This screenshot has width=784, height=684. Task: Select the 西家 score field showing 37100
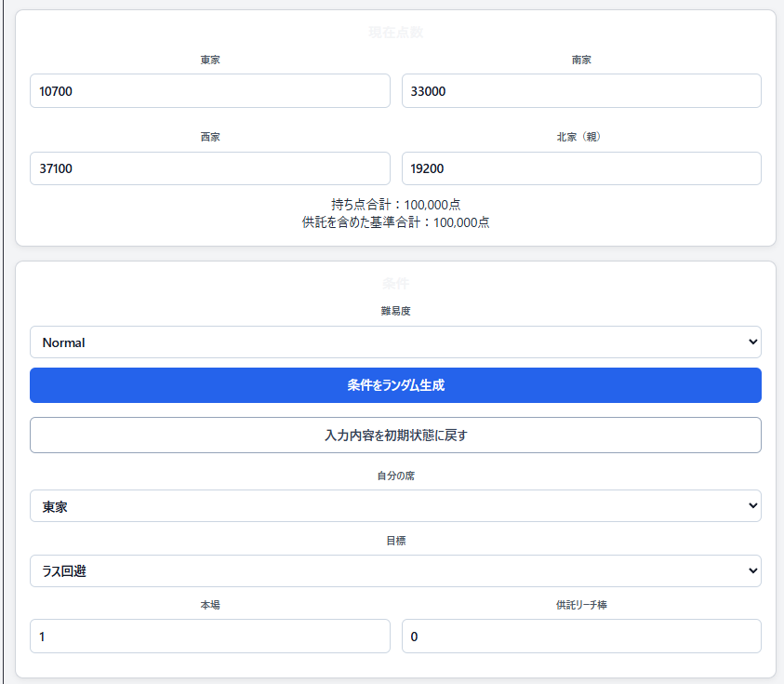tap(210, 168)
